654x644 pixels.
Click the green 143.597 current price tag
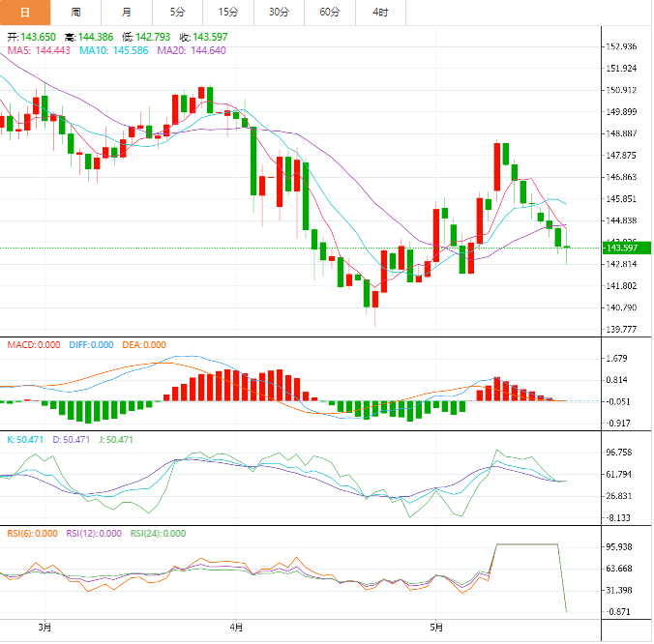pyautogui.click(x=627, y=248)
